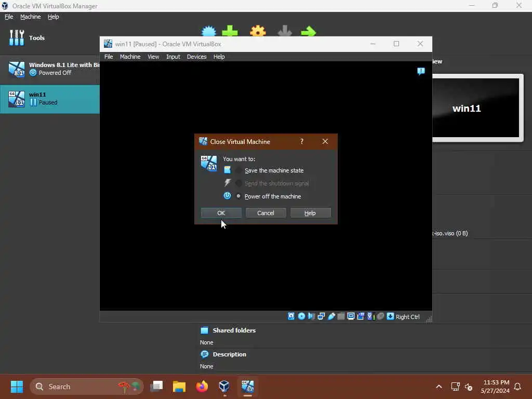
Task: Click the optical disk status icon
Action: [301, 316]
